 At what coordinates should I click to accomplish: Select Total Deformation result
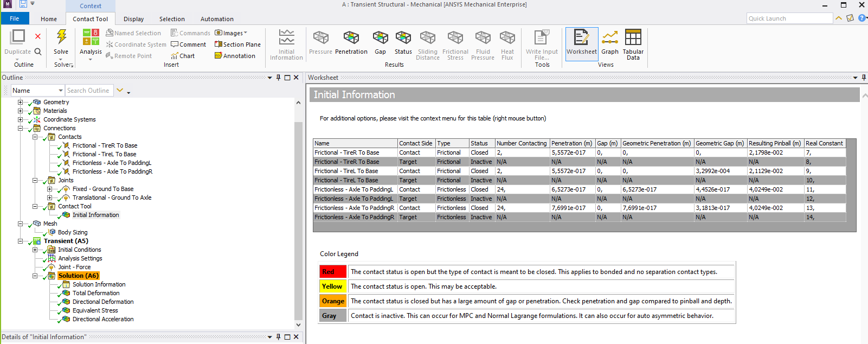(x=96, y=293)
